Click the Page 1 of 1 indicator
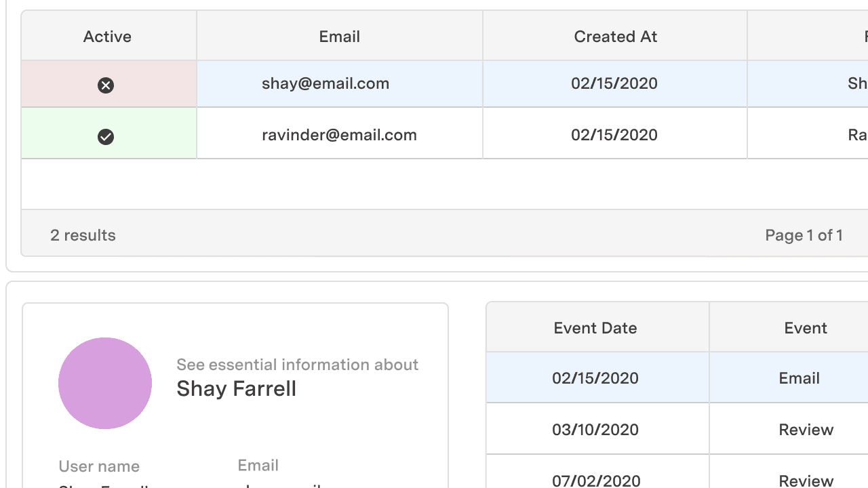Viewport: 868px width, 488px height. [x=804, y=235]
